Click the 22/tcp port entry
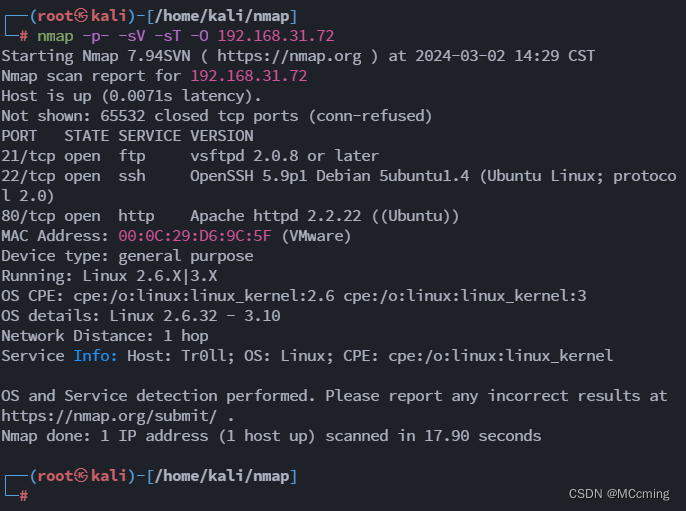686x511 pixels. pos(28,176)
